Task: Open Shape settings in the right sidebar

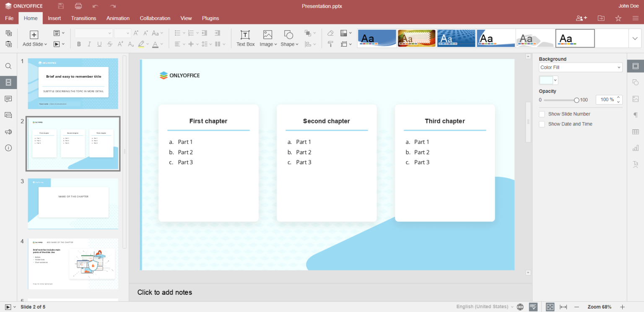Action: 635,82
